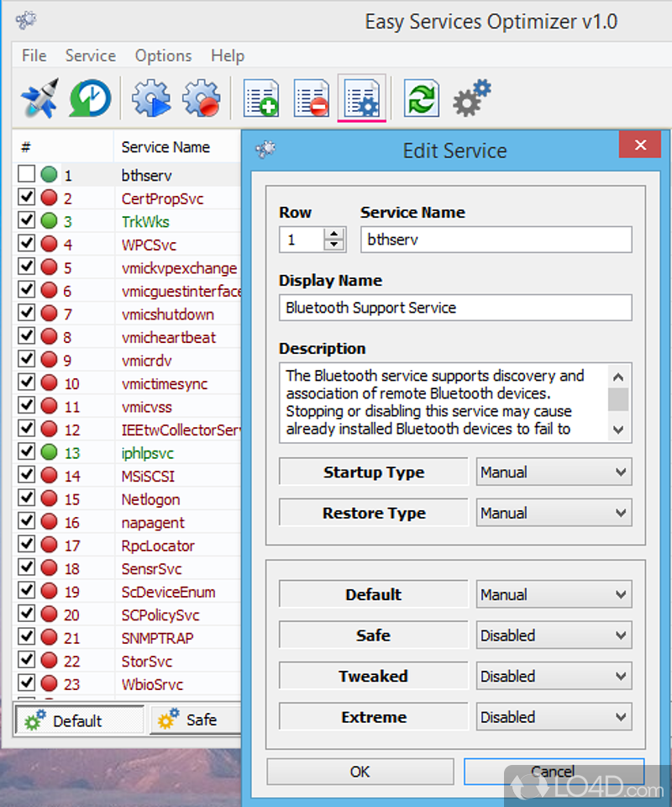Click the stop service gear icon
Viewport: 672px width, 807px height.
(201, 99)
